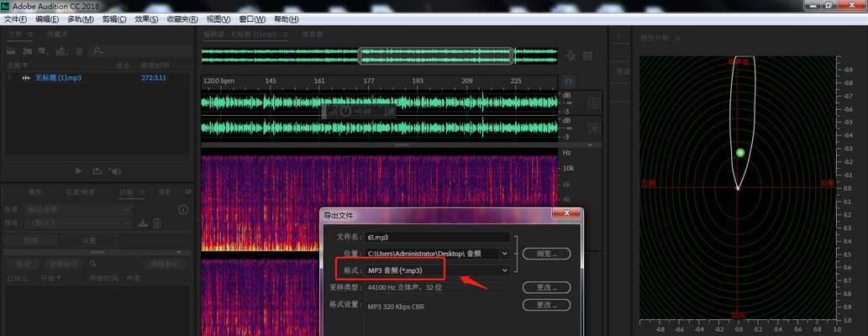Click the green dot in phase analysis display
This screenshot has width=868, height=336.
click(x=740, y=153)
